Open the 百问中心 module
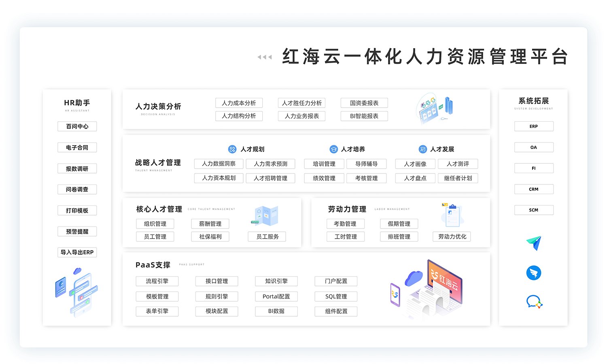 [77, 126]
